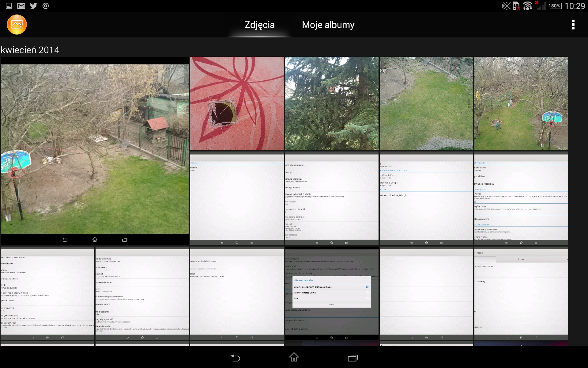Tap the Android home navigation button
The height and width of the screenshot is (368, 588).
294,357
